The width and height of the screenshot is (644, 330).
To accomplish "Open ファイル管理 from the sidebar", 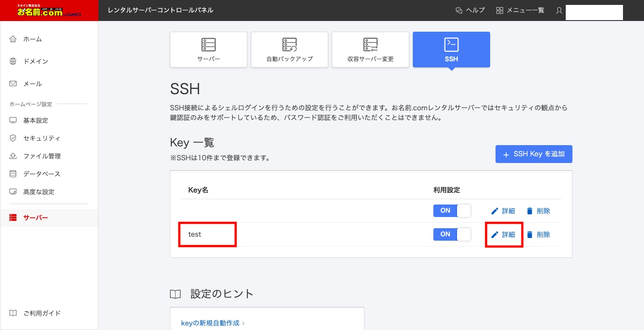I will (x=42, y=156).
